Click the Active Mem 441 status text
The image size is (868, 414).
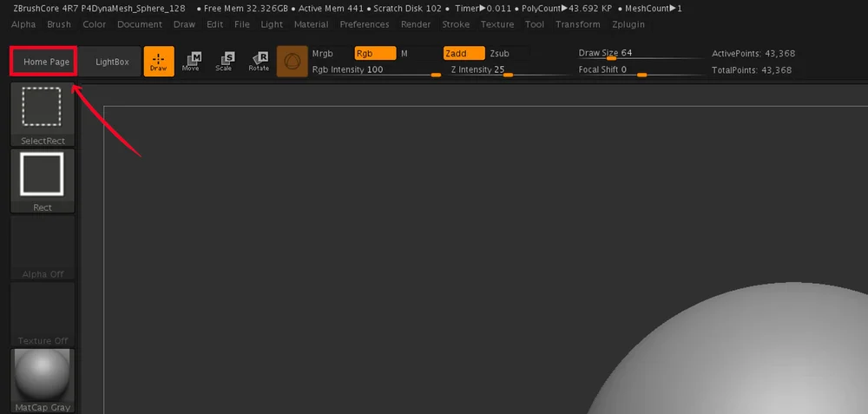[331, 9]
